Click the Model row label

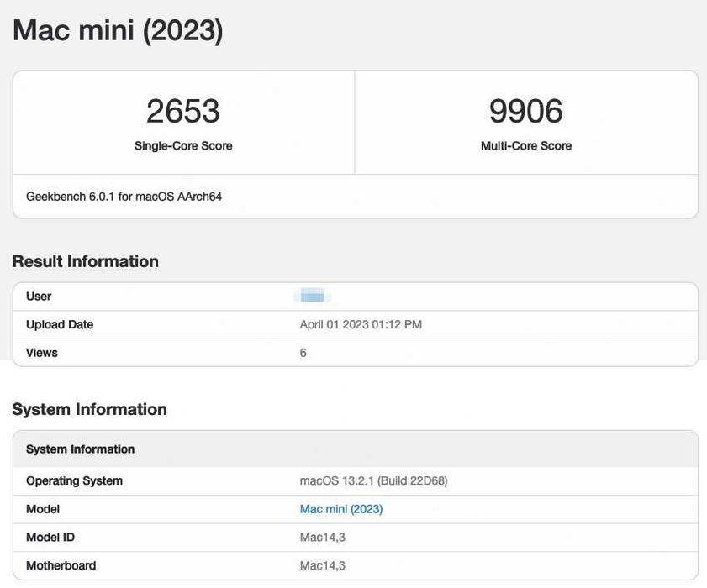pyautogui.click(x=43, y=509)
